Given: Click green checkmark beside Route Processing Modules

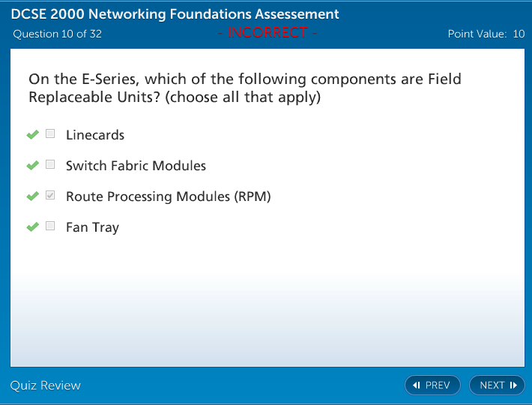Looking at the screenshot, I should tap(32, 196).
